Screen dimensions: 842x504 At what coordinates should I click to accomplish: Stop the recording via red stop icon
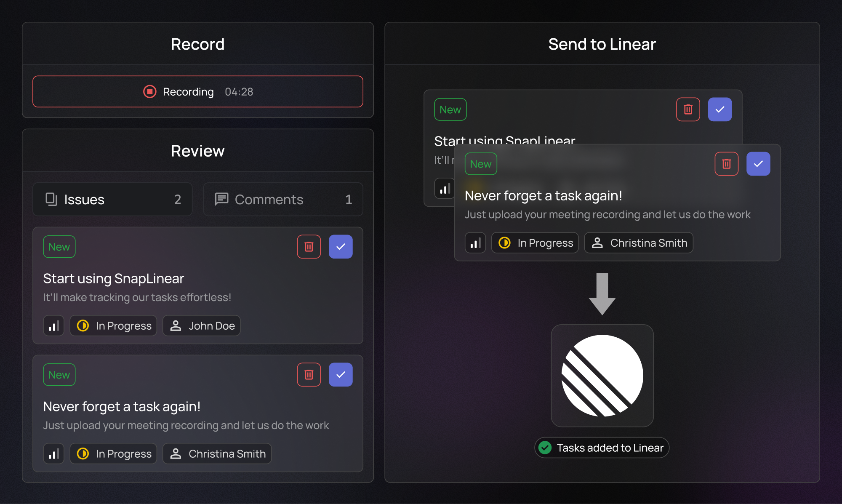pyautogui.click(x=149, y=91)
